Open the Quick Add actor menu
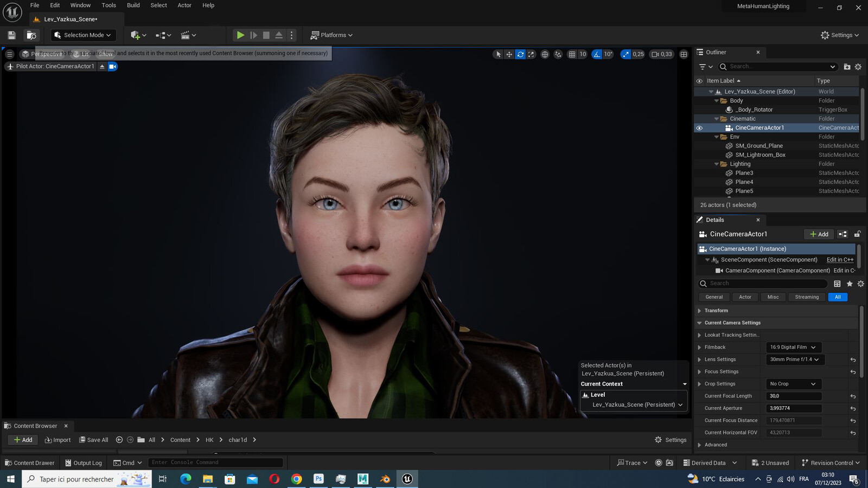 pyautogui.click(x=138, y=35)
